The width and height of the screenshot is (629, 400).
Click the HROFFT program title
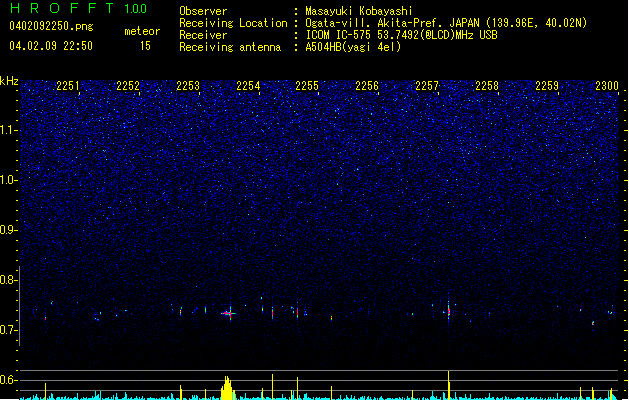pos(62,8)
